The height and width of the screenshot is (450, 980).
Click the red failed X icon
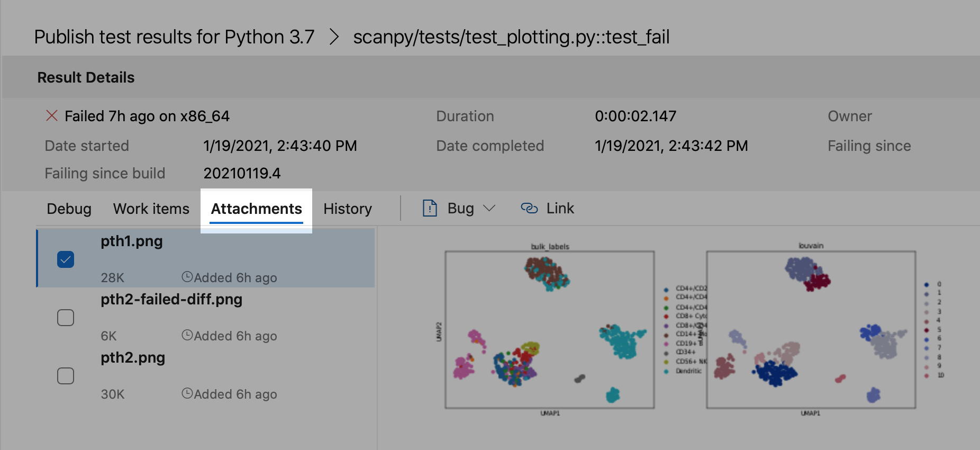click(52, 116)
